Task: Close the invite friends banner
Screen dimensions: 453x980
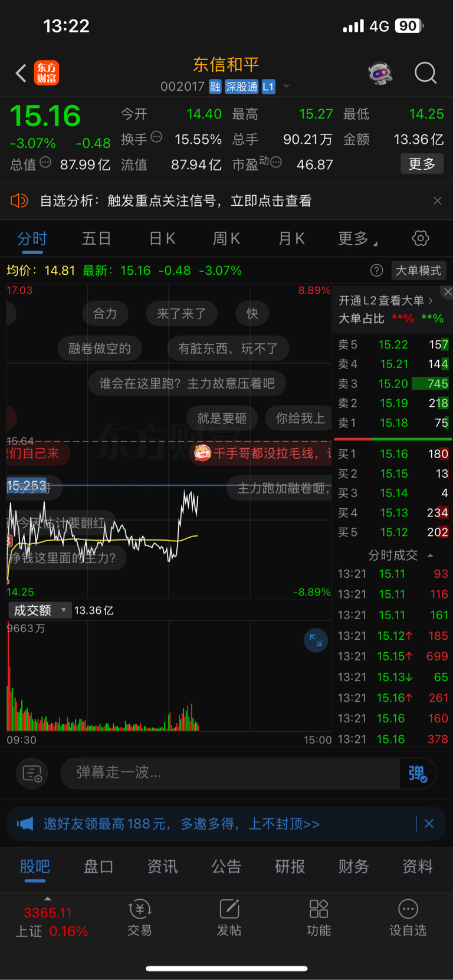Action: (429, 824)
